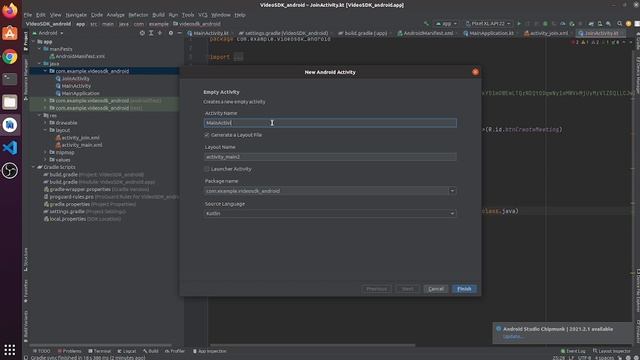
Task: Click Collapse All icon in Project panel
Action: pos(160,33)
